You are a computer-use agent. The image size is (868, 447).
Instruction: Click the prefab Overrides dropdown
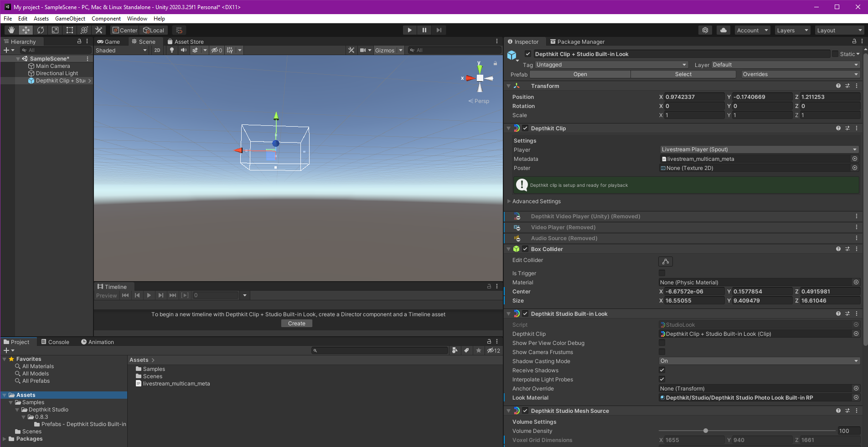click(x=800, y=74)
